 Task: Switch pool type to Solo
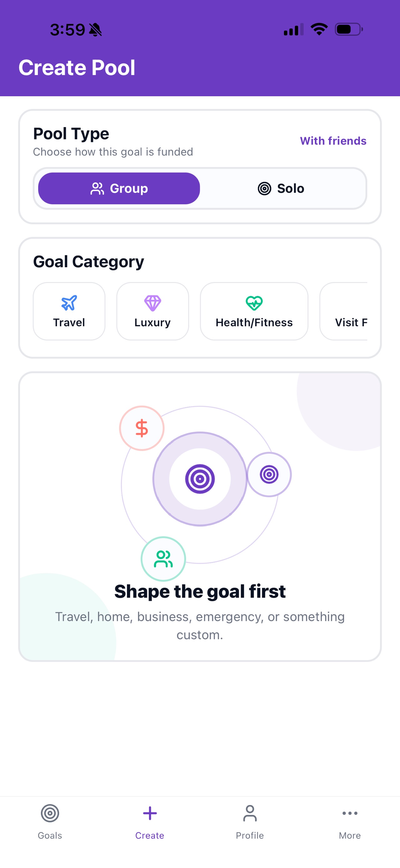pyautogui.click(x=281, y=188)
